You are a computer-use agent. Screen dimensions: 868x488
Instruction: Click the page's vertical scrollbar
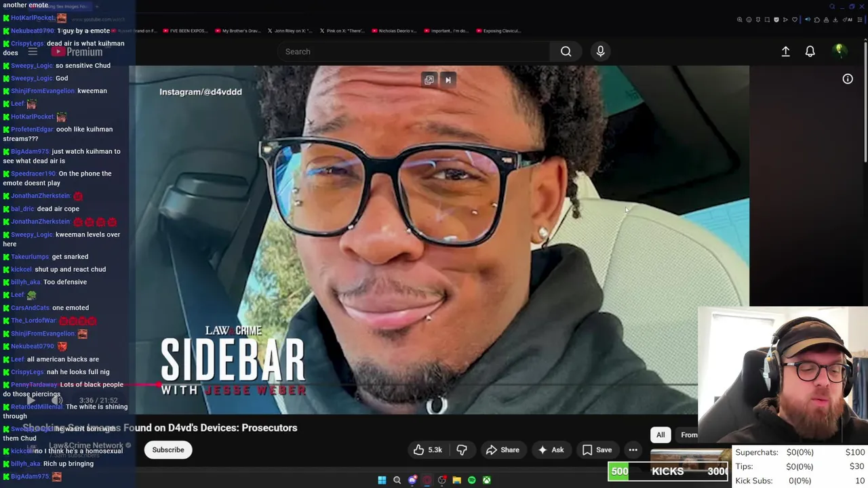(865, 102)
